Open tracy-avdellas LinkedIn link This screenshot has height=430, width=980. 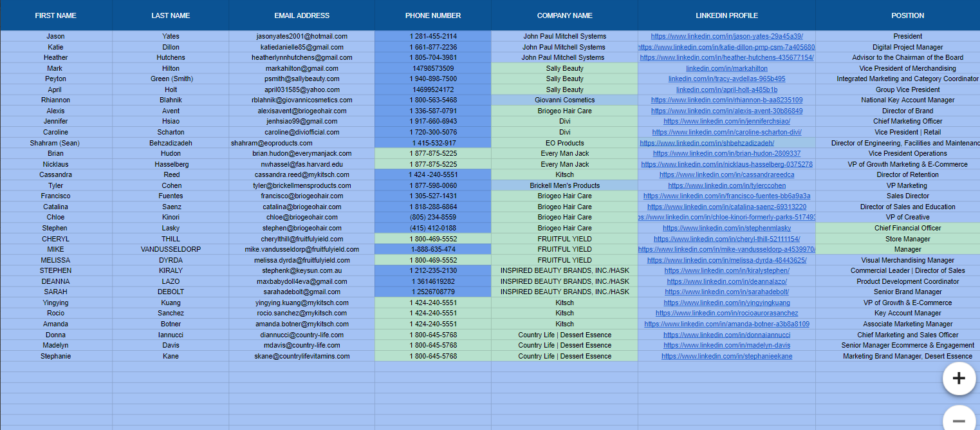point(727,79)
